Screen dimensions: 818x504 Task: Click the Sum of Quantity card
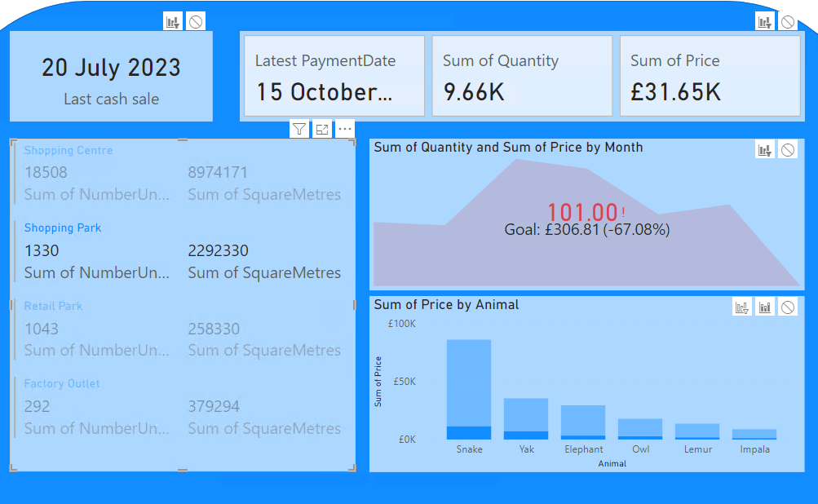click(522, 76)
